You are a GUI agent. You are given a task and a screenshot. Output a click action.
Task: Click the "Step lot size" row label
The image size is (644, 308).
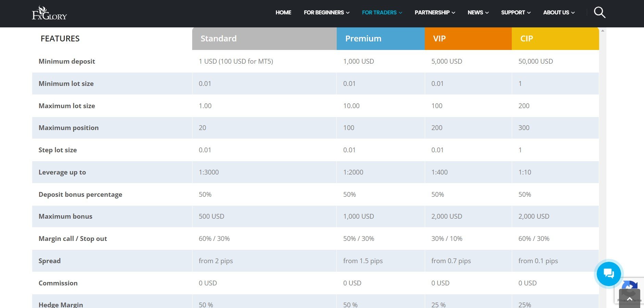(x=58, y=150)
